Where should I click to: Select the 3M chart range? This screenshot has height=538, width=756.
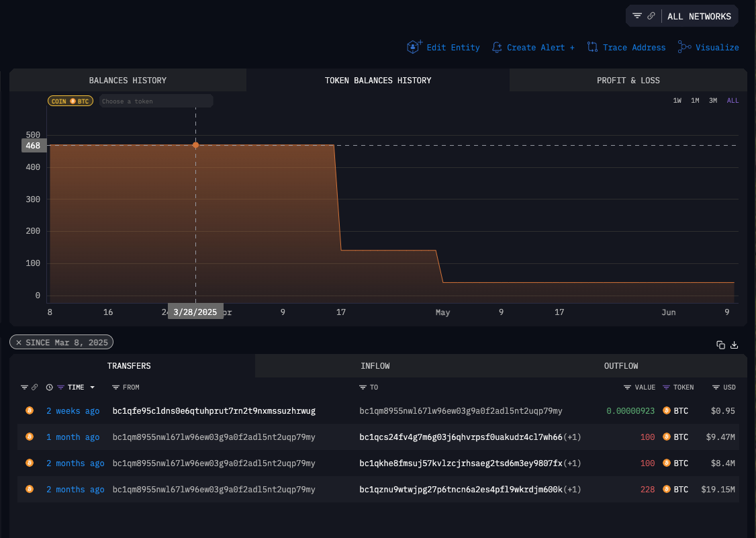713,101
